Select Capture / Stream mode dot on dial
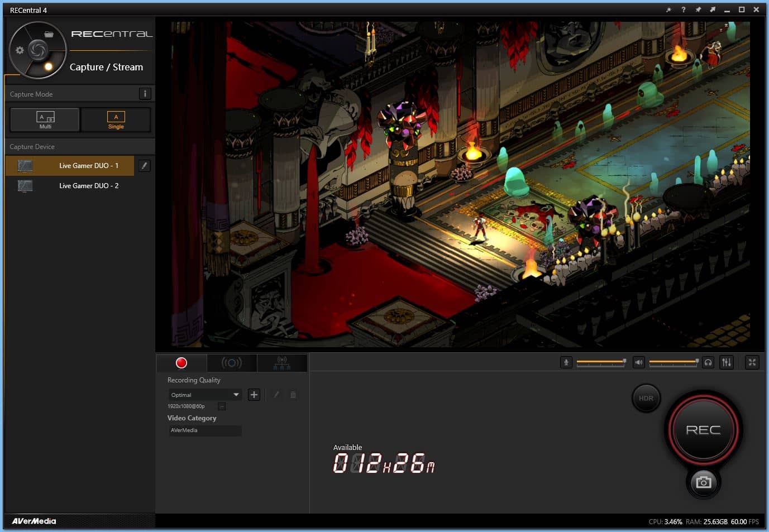This screenshot has width=769, height=532. tap(49, 66)
